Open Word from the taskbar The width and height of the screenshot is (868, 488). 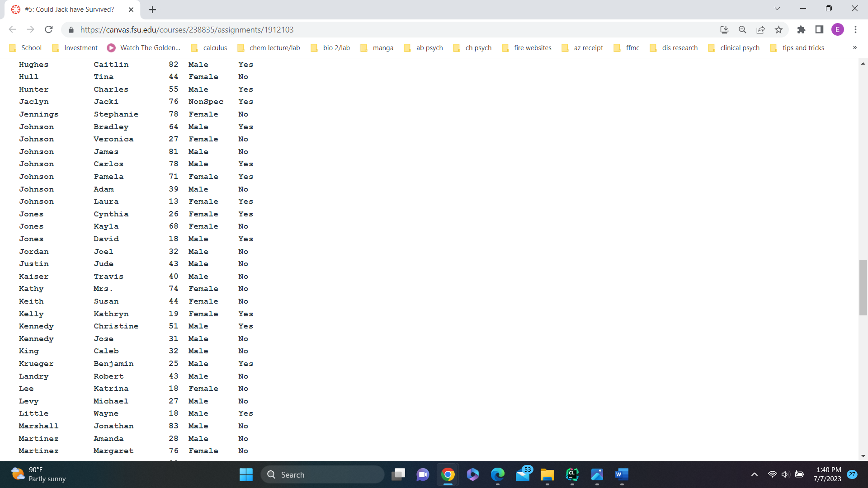point(622,474)
